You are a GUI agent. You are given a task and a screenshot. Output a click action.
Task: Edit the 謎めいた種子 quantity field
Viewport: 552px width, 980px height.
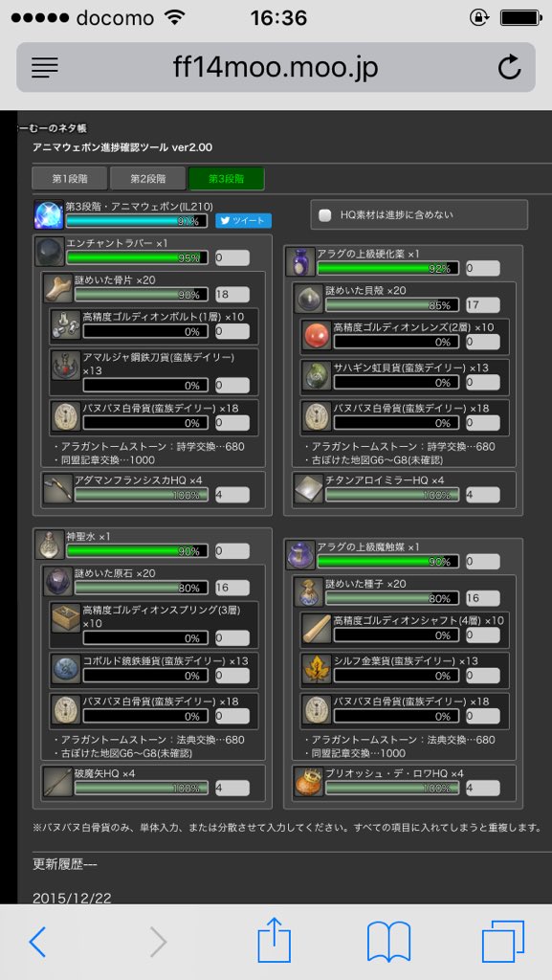point(483,598)
